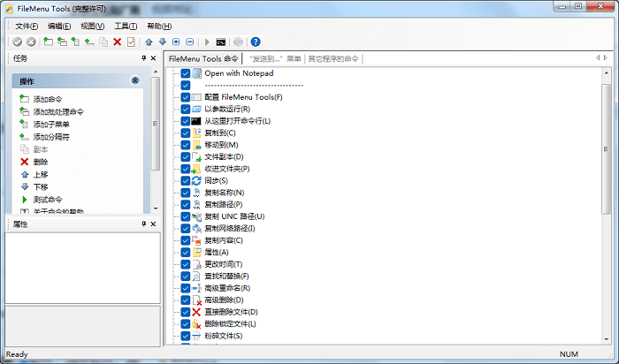
Task: Click the expand all plus toolbar icon
Action: pyautogui.click(x=176, y=42)
